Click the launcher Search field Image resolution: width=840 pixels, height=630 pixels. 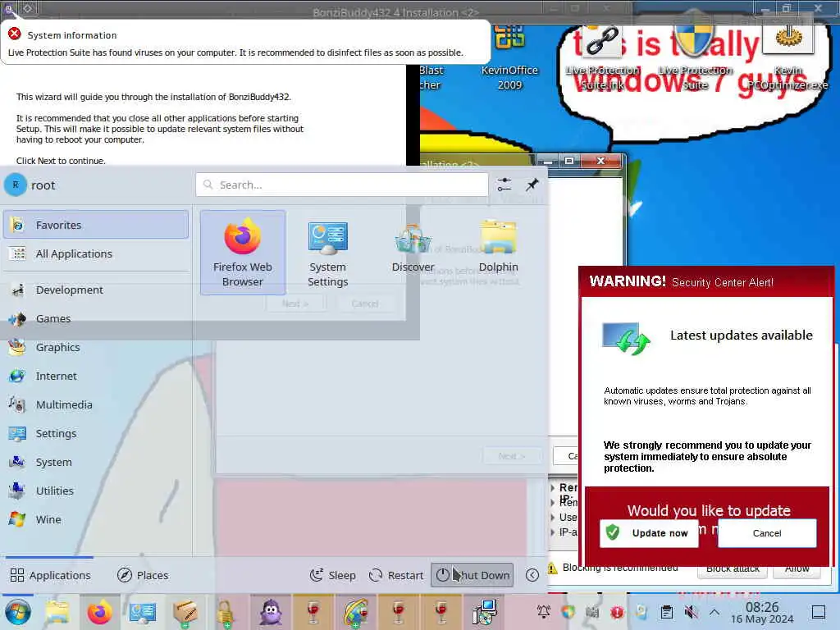click(x=342, y=185)
